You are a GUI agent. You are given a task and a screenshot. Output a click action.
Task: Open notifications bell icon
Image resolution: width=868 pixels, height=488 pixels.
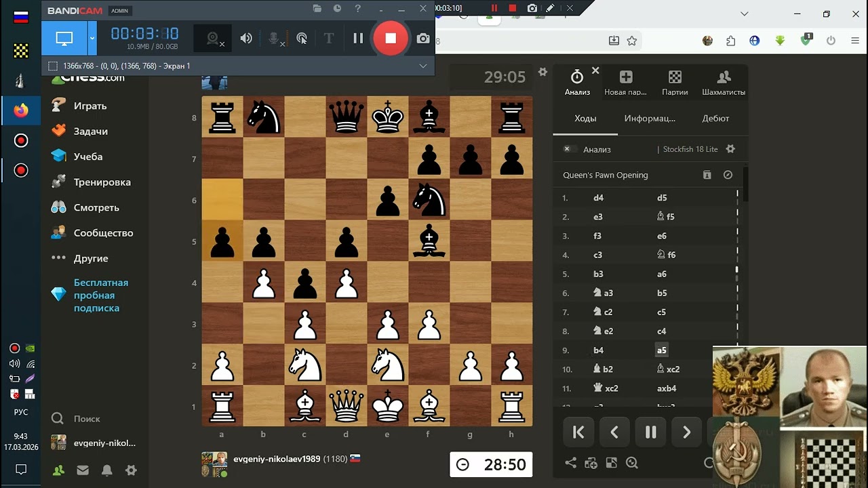point(107,470)
